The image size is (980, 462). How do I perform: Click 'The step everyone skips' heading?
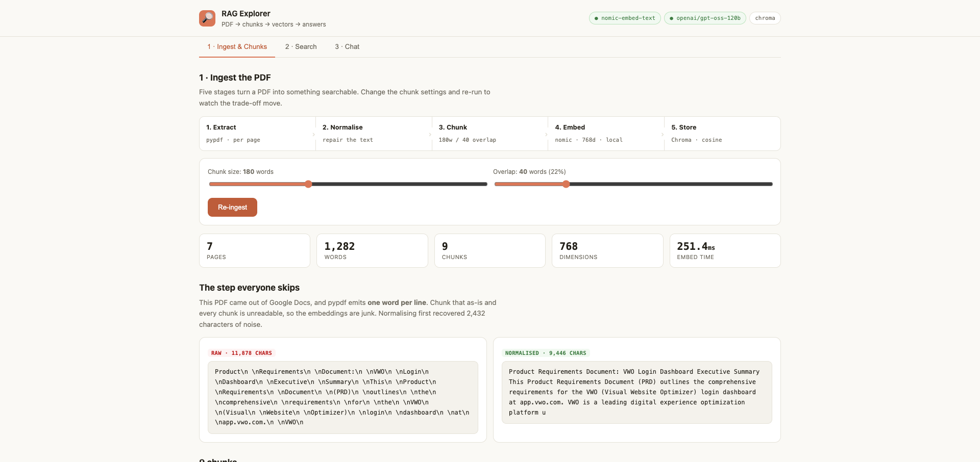point(249,288)
